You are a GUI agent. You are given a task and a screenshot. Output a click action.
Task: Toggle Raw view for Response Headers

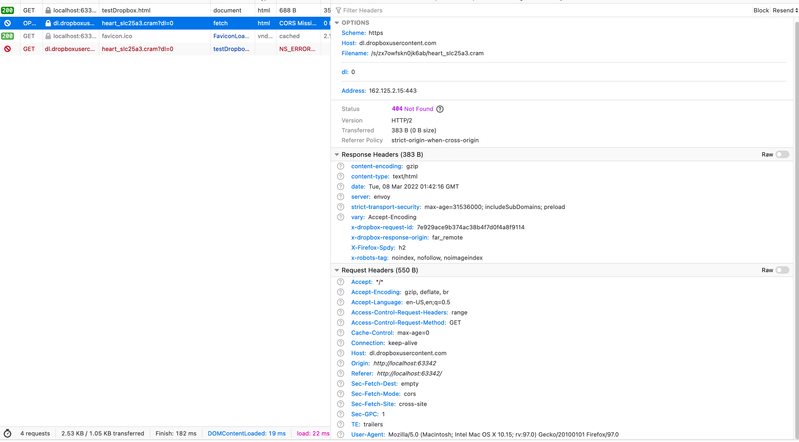(x=782, y=154)
